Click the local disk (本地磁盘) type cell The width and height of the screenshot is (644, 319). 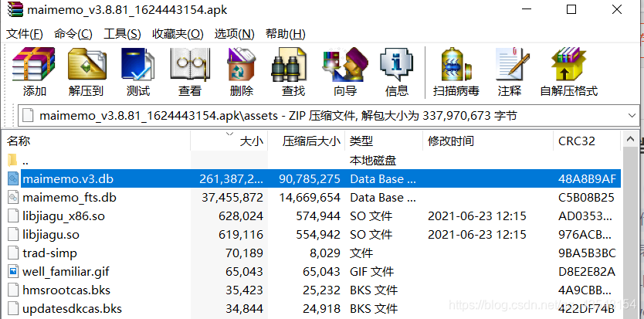372,161
